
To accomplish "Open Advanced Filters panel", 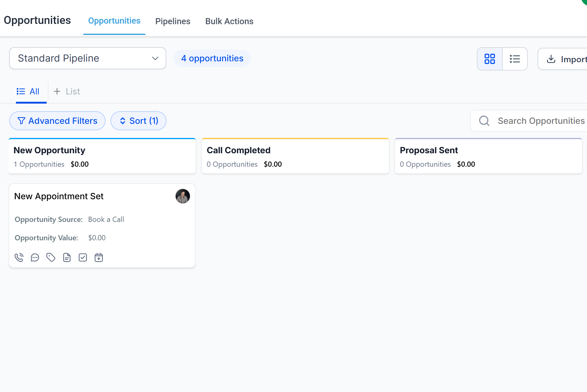I will (x=57, y=121).
